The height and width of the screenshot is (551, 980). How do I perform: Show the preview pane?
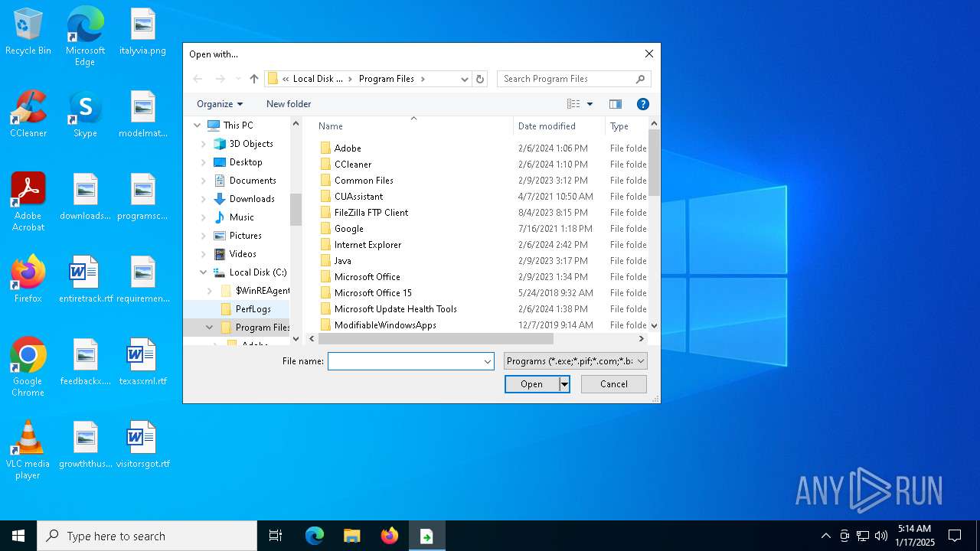[615, 104]
